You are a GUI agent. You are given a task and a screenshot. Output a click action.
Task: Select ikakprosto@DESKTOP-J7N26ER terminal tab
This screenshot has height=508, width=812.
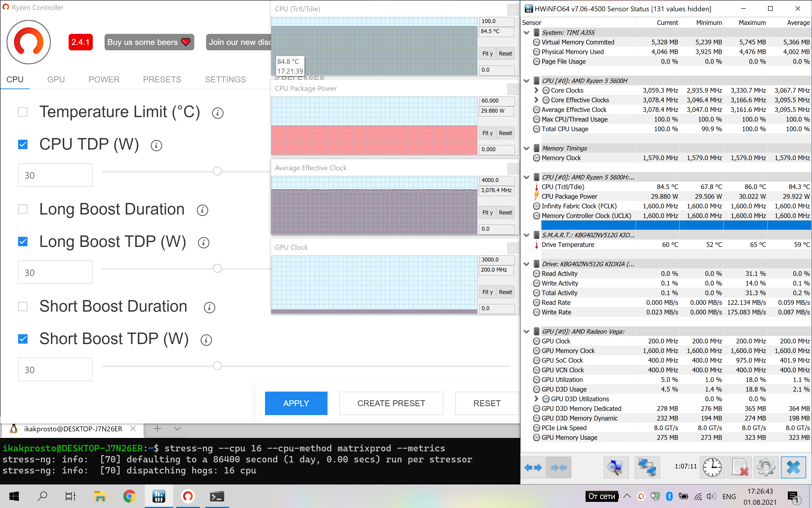pyautogui.click(x=73, y=429)
